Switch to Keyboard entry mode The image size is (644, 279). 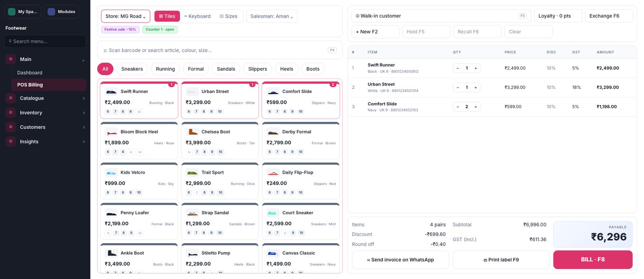(197, 16)
